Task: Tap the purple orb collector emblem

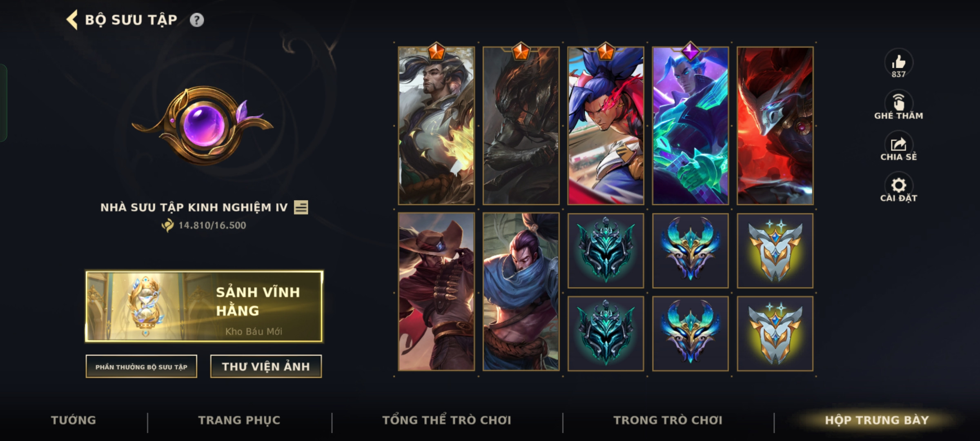Action: pos(203,125)
